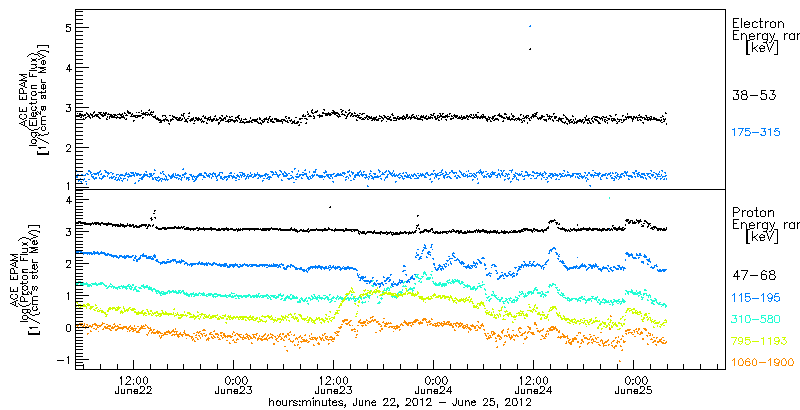
Task: Click the black outlier point near electron flux 4.5
Action: (531, 49)
